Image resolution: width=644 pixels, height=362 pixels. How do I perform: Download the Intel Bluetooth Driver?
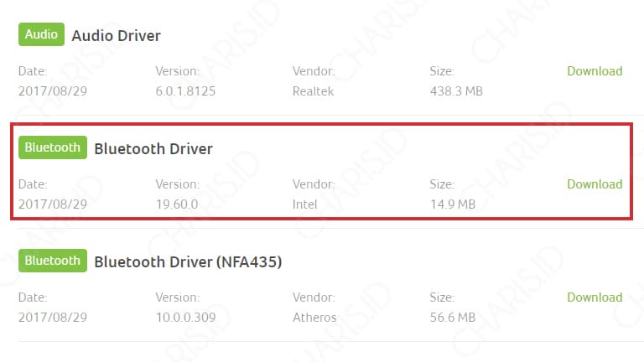click(595, 184)
